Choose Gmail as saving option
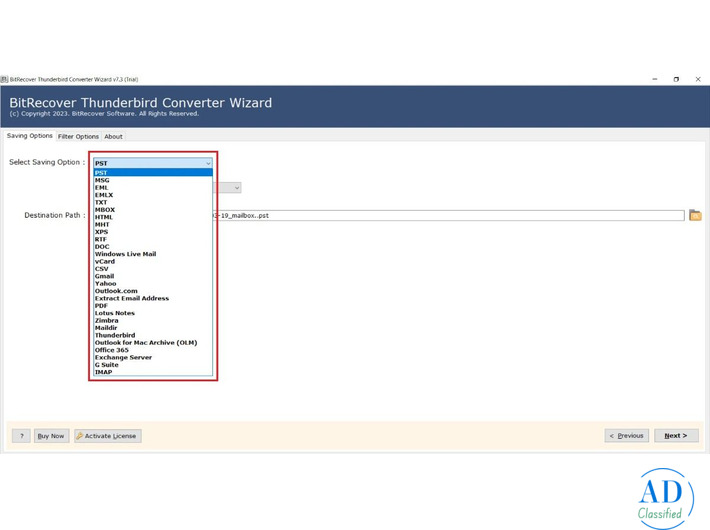 point(153,276)
